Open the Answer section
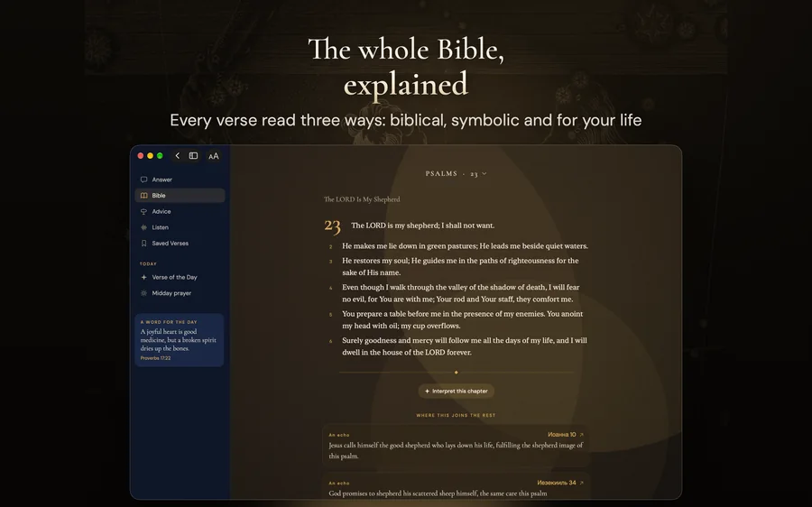Screen dimensions: 812x507 coord(180,180)
